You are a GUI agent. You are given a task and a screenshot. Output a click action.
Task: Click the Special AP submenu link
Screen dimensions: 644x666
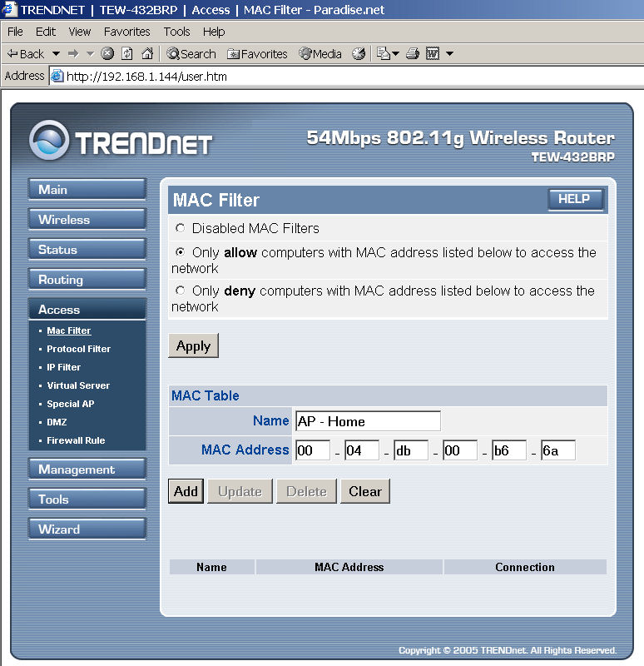click(71, 404)
